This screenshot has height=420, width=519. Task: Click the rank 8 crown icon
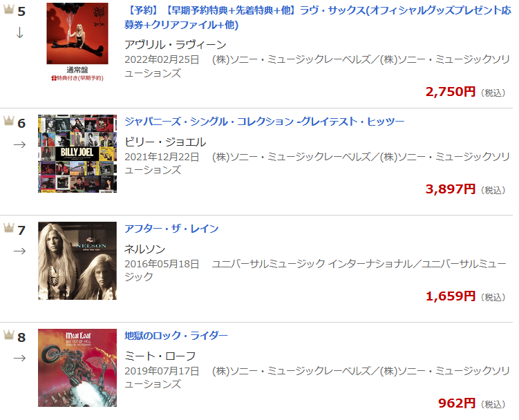coord(8,335)
